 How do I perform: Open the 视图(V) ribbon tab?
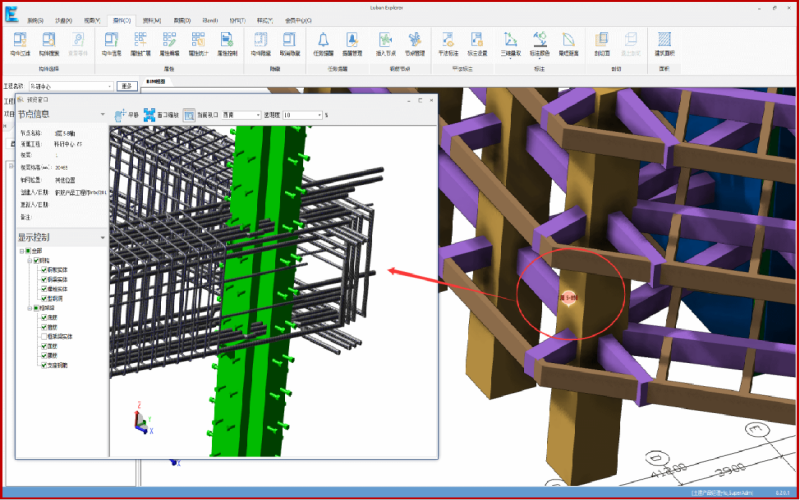click(92, 21)
